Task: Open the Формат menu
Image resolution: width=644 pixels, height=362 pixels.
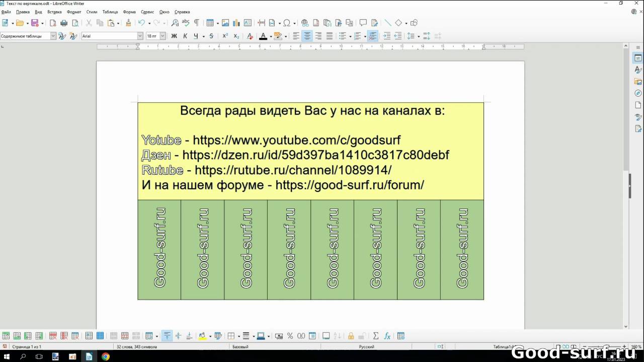Action: coord(74,12)
